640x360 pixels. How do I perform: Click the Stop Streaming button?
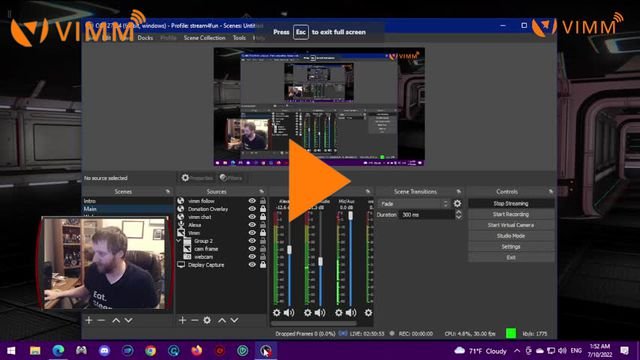[x=511, y=203]
